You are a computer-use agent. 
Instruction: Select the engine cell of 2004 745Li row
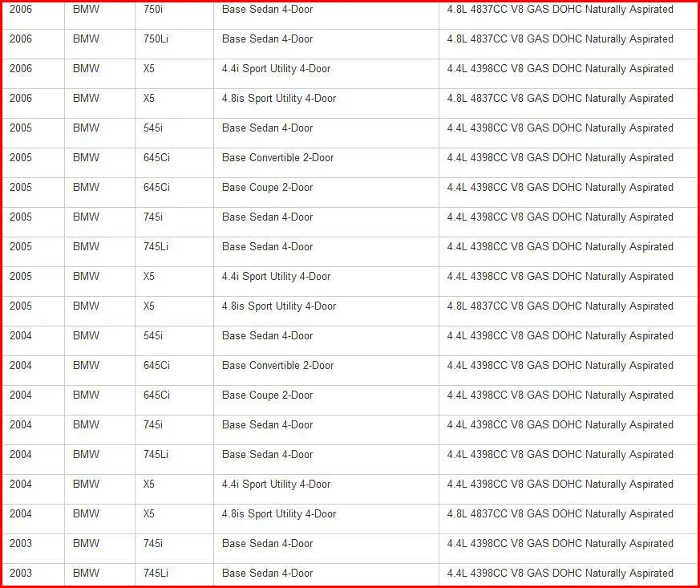click(560, 455)
